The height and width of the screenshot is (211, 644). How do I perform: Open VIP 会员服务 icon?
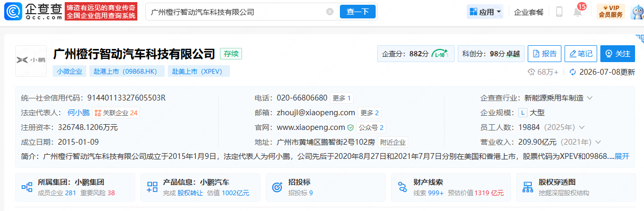coord(611,11)
